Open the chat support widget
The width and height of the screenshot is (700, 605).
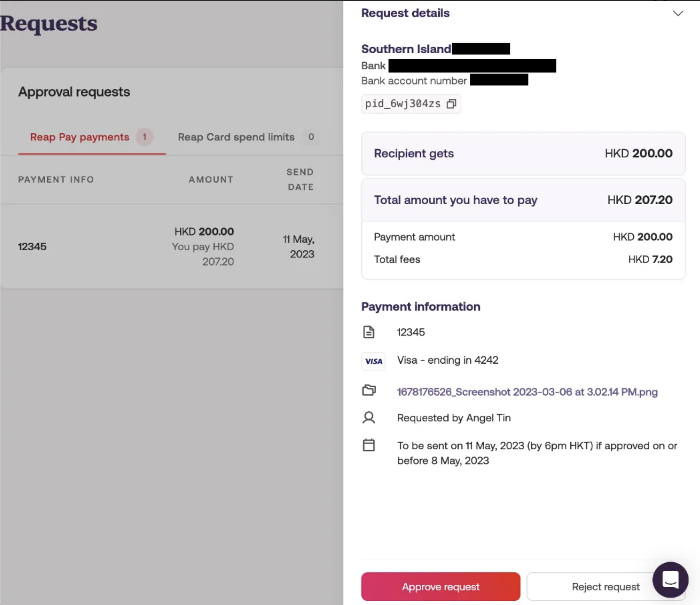coord(670,579)
